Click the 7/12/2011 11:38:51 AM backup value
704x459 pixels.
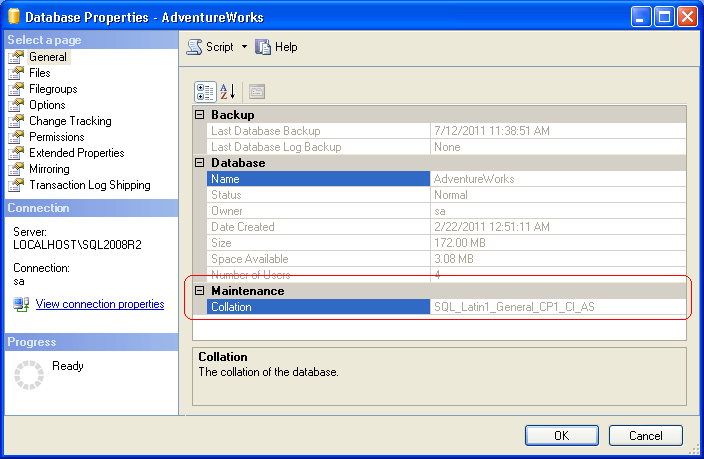pos(492,131)
